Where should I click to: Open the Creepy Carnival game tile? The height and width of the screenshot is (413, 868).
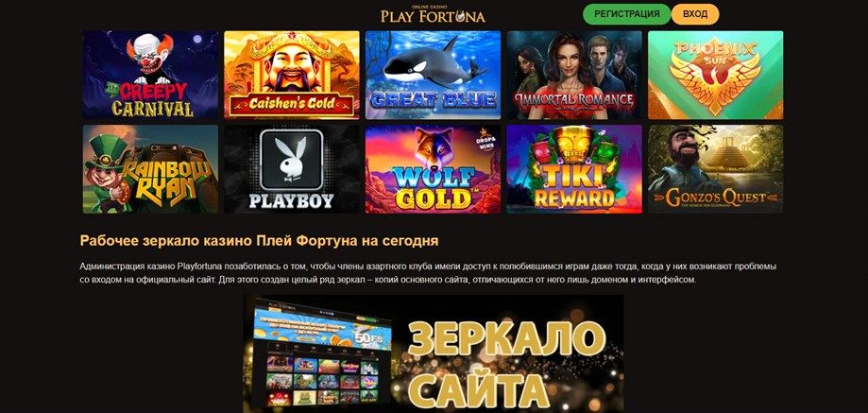click(x=150, y=75)
